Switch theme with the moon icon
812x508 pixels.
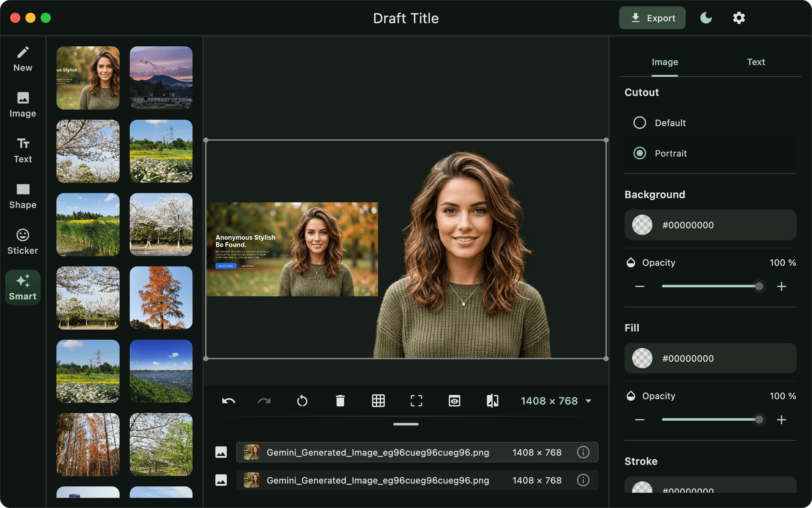pyautogui.click(x=706, y=18)
